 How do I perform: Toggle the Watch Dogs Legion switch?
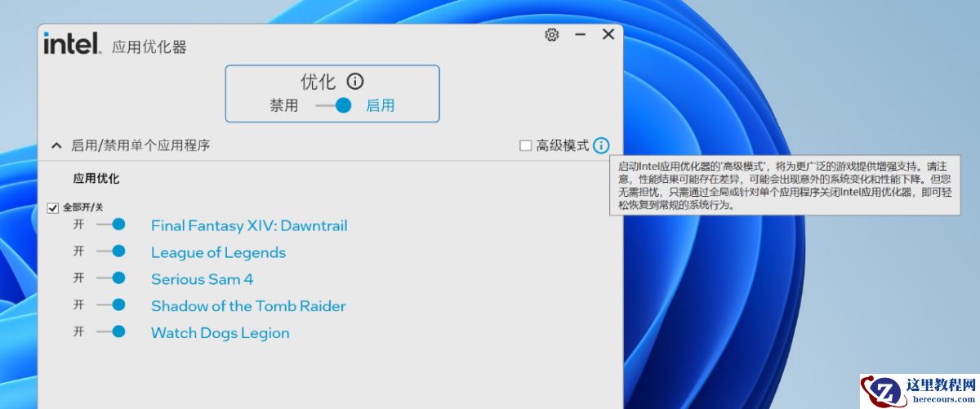(x=110, y=332)
